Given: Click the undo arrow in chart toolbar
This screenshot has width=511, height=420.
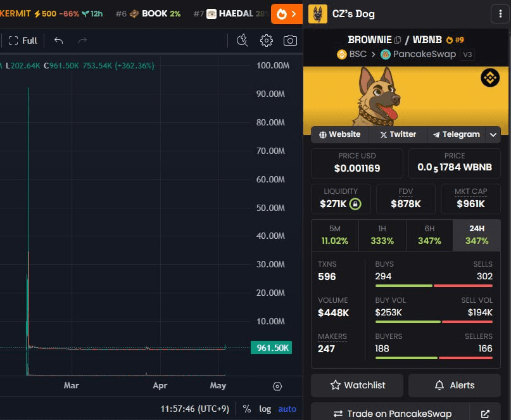Looking at the screenshot, I should click(59, 41).
